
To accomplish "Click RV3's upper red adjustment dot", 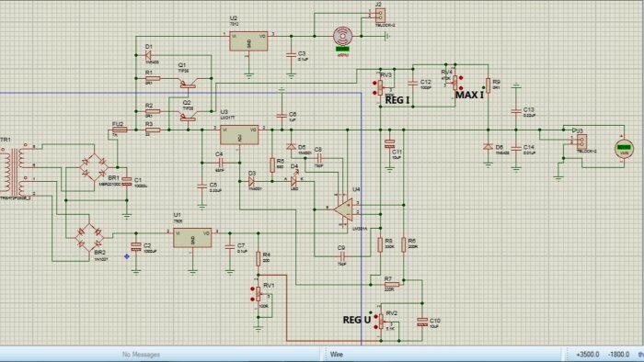I will pyautogui.click(x=374, y=83).
